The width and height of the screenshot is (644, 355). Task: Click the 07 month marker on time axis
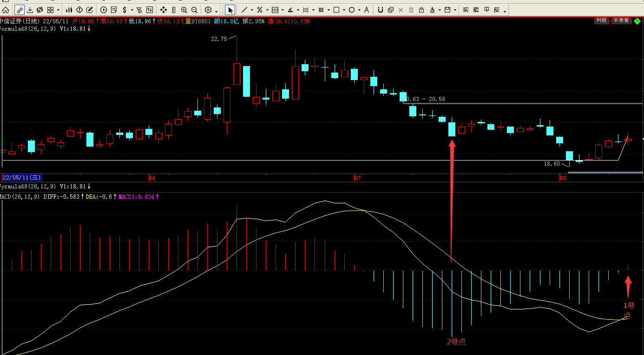pos(357,178)
